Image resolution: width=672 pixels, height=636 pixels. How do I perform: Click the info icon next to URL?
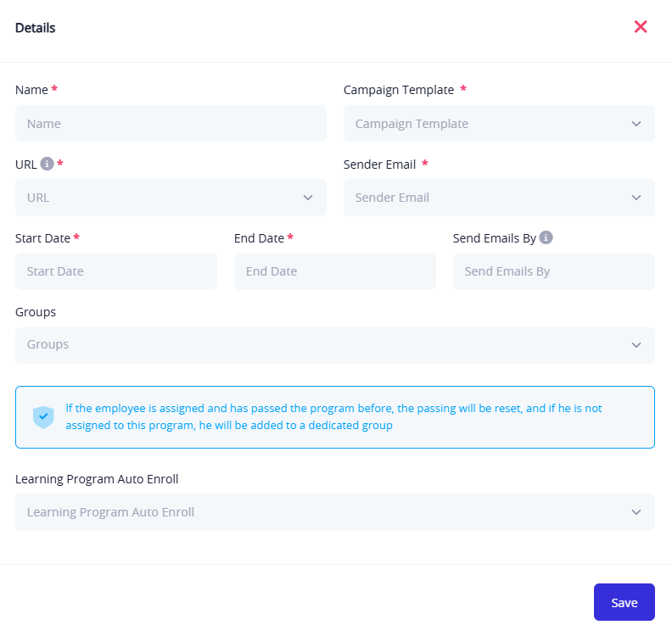(47, 164)
